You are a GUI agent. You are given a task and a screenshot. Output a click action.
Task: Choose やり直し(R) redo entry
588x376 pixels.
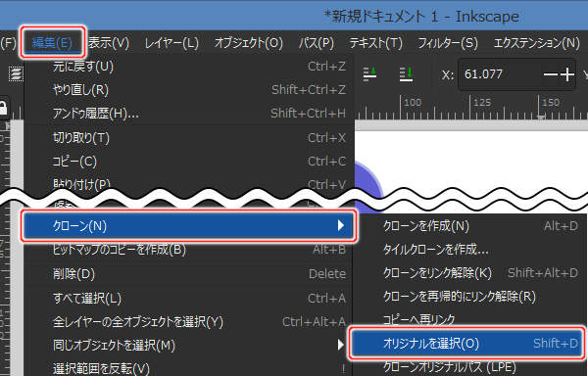tap(189, 90)
